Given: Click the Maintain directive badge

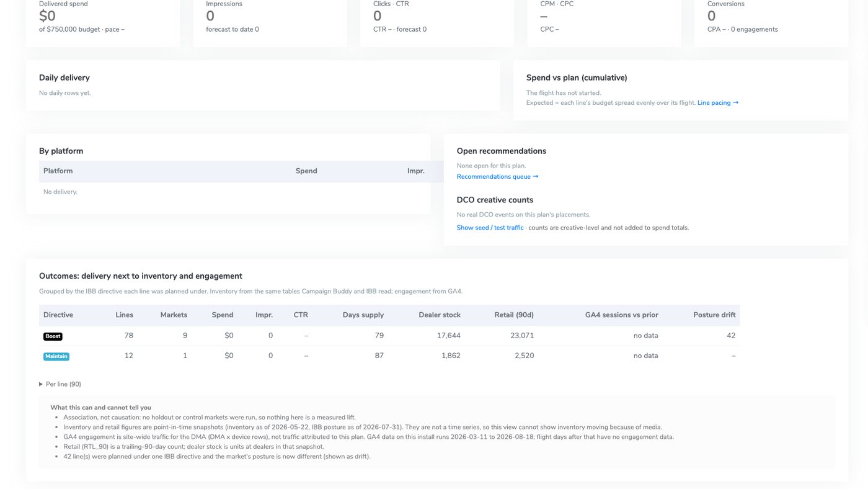Looking at the screenshot, I should click(x=56, y=356).
